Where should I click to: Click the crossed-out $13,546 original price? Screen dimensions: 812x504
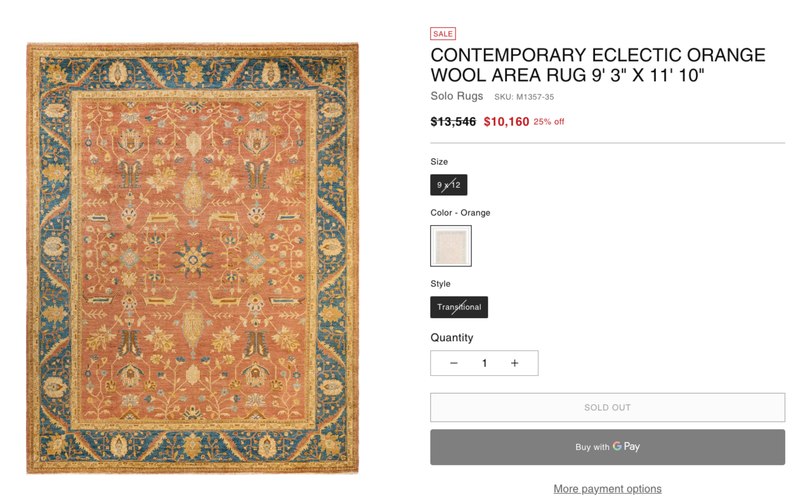pyautogui.click(x=453, y=122)
